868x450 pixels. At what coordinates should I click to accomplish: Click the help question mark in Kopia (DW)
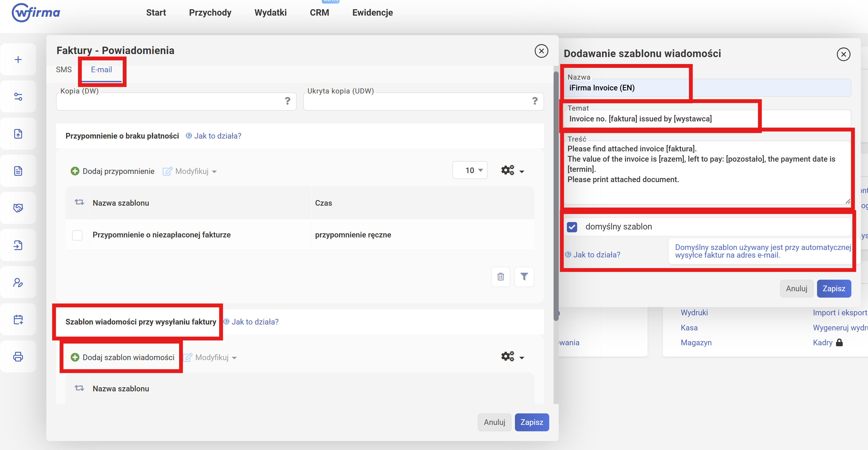tap(288, 101)
